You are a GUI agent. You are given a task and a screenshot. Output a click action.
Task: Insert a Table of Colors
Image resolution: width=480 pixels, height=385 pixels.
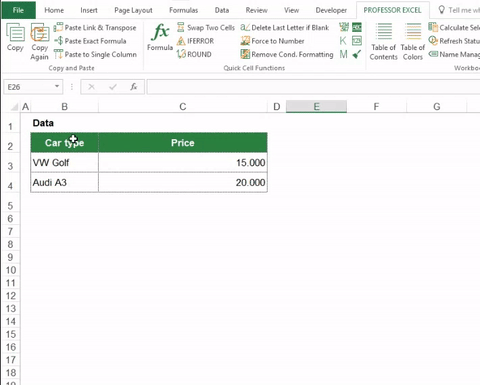pyautogui.click(x=413, y=41)
